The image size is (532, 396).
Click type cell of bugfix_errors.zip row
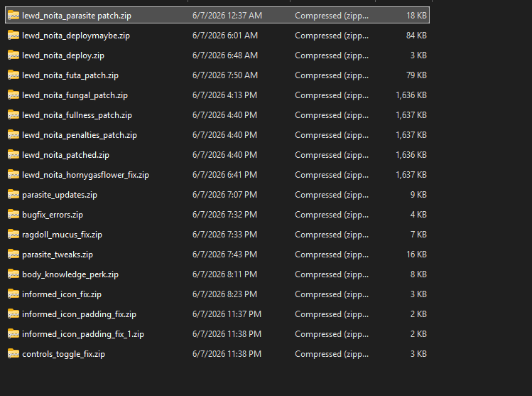[x=332, y=215]
